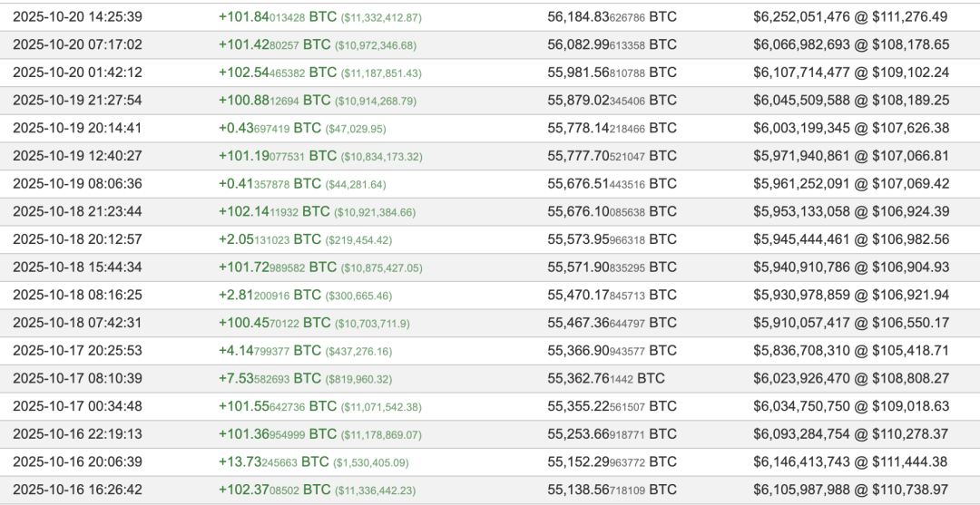Screen dimensions: 980x505
Task: Click the $5,961,252,091 @ $107,069.42 value
Action: click(850, 183)
